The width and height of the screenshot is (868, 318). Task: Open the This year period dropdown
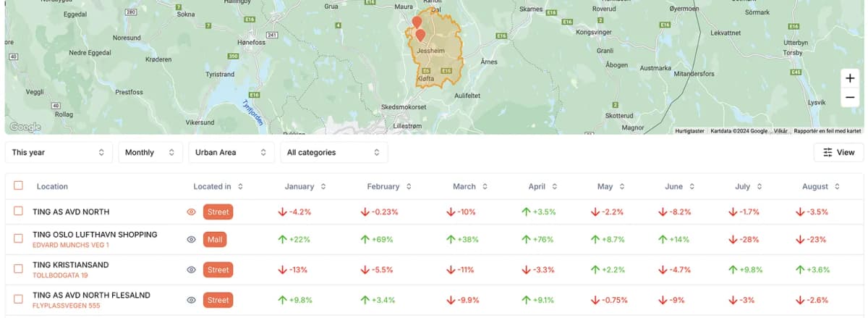coord(59,152)
